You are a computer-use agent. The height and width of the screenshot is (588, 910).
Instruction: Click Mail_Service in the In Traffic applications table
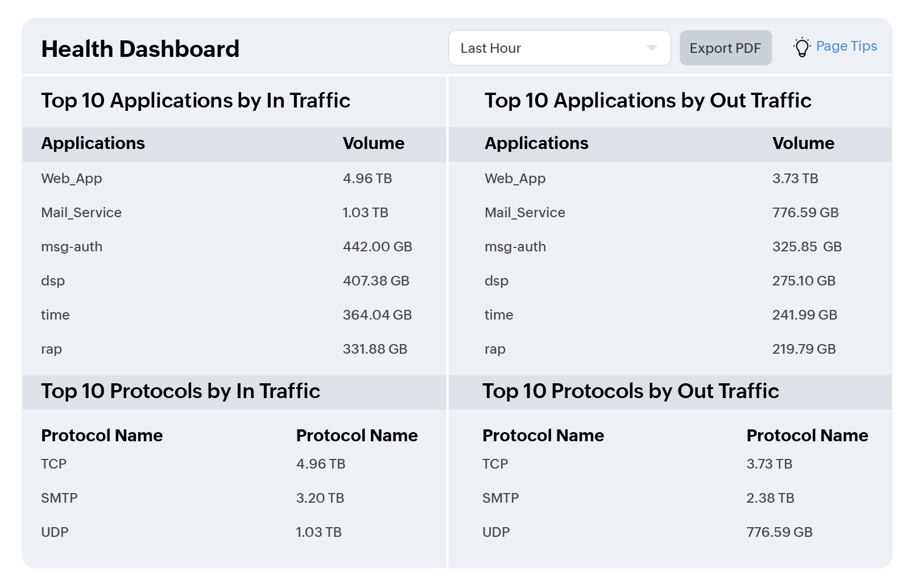pyautogui.click(x=81, y=213)
